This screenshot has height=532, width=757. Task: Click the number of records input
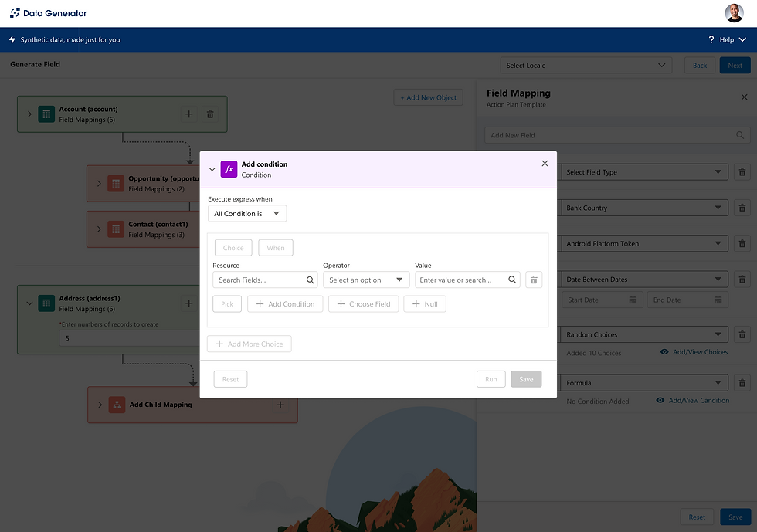pos(130,338)
